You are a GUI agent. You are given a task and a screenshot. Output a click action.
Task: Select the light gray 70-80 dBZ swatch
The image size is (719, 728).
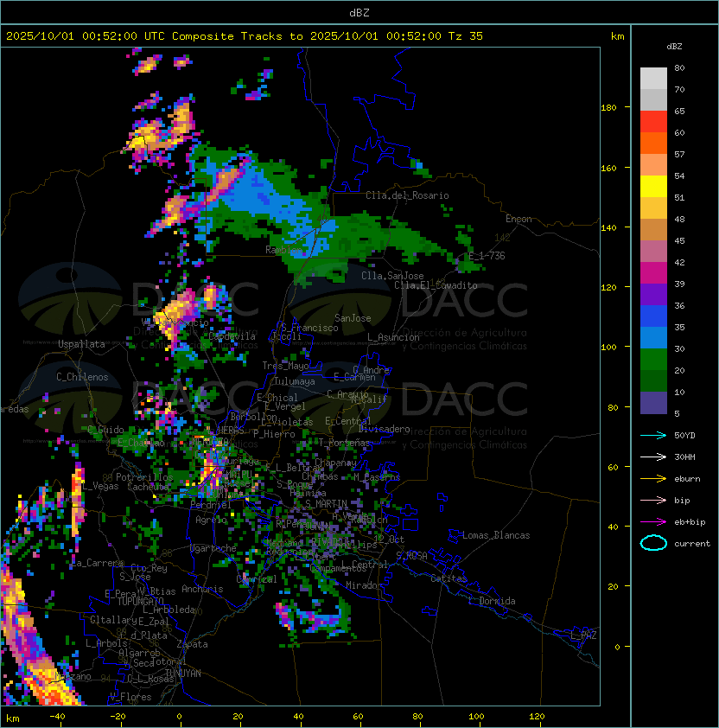point(653,79)
